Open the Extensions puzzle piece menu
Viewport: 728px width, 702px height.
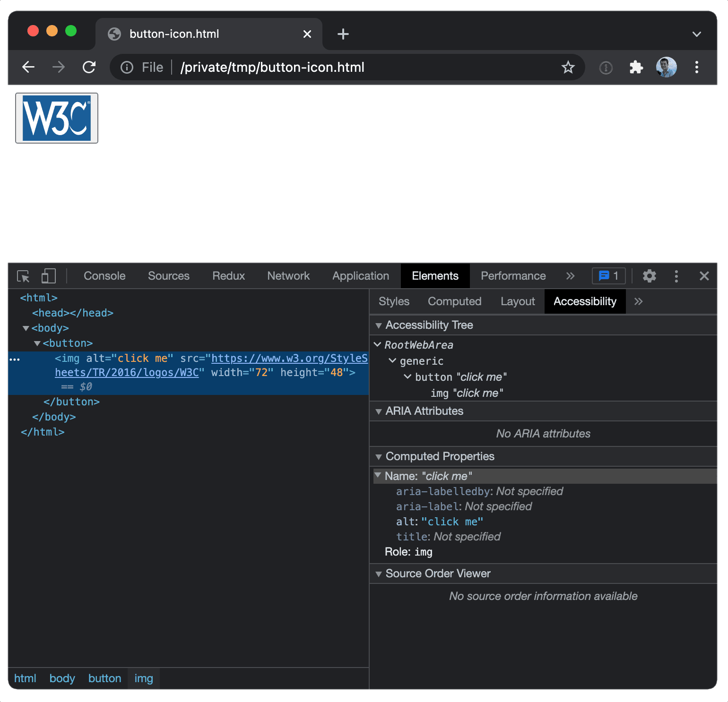click(636, 67)
